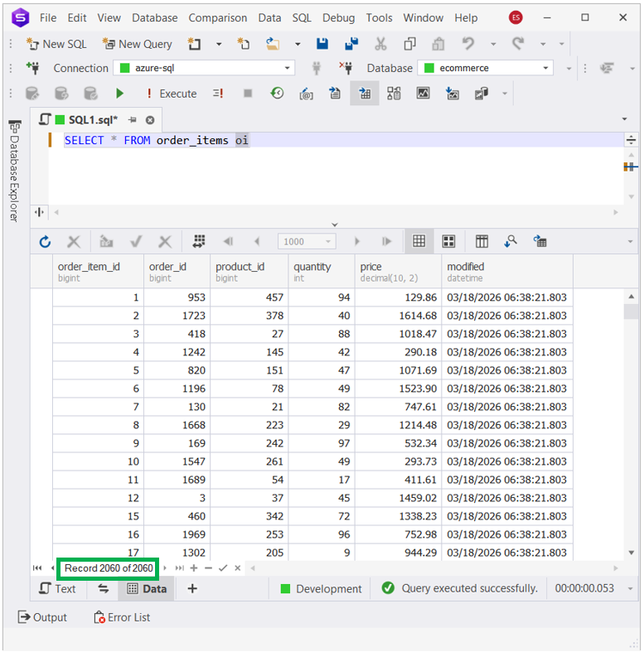This screenshot has width=644, height=652.
Task: Open the Tools menu
Action: [379, 18]
